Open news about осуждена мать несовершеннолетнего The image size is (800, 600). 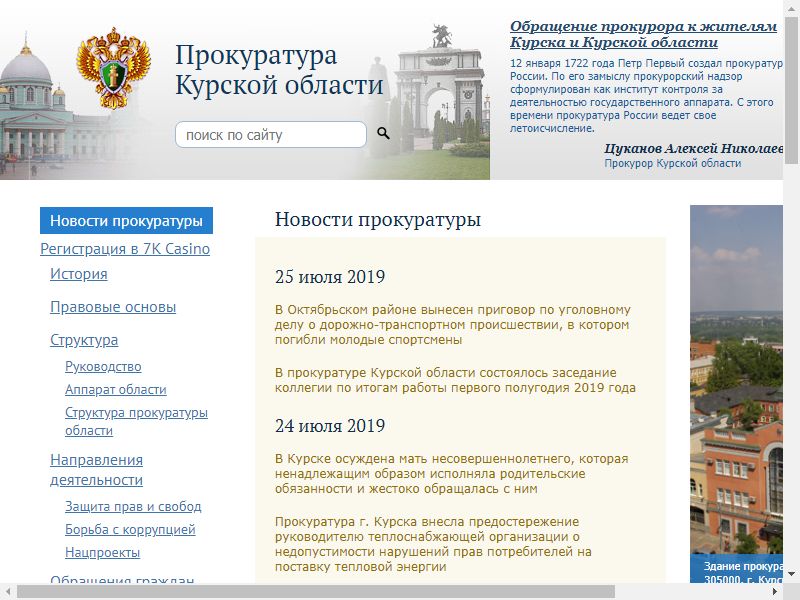452,473
